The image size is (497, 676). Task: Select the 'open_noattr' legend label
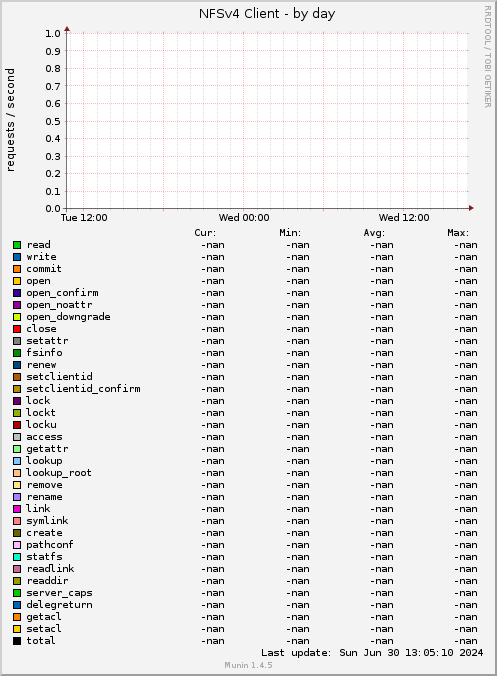(59, 305)
